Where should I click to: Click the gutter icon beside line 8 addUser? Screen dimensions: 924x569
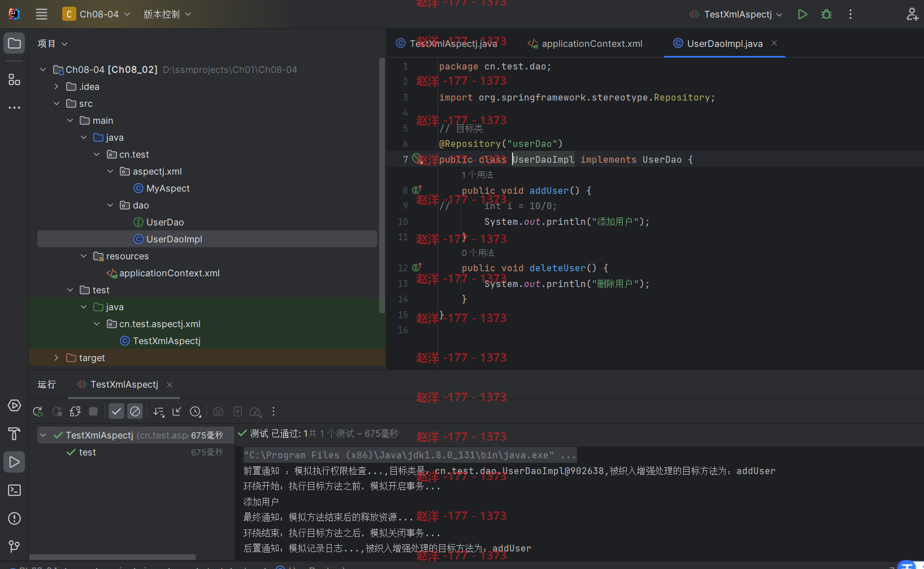tap(417, 190)
